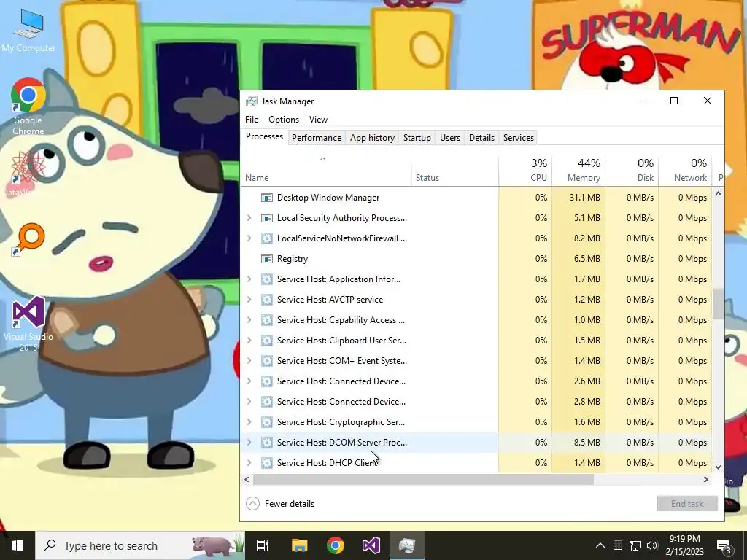Expand Service Host: Application Information row
The height and width of the screenshot is (560, 747).
[x=249, y=279]
